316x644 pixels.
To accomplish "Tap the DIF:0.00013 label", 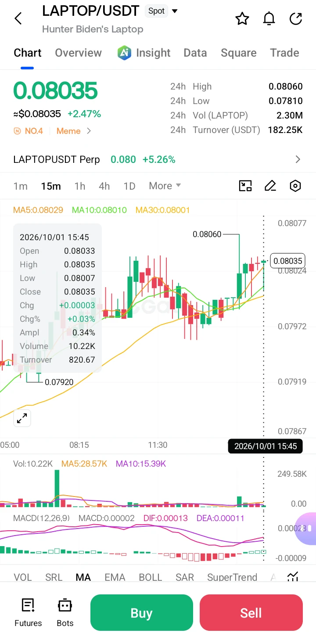I will coord(165,518).
